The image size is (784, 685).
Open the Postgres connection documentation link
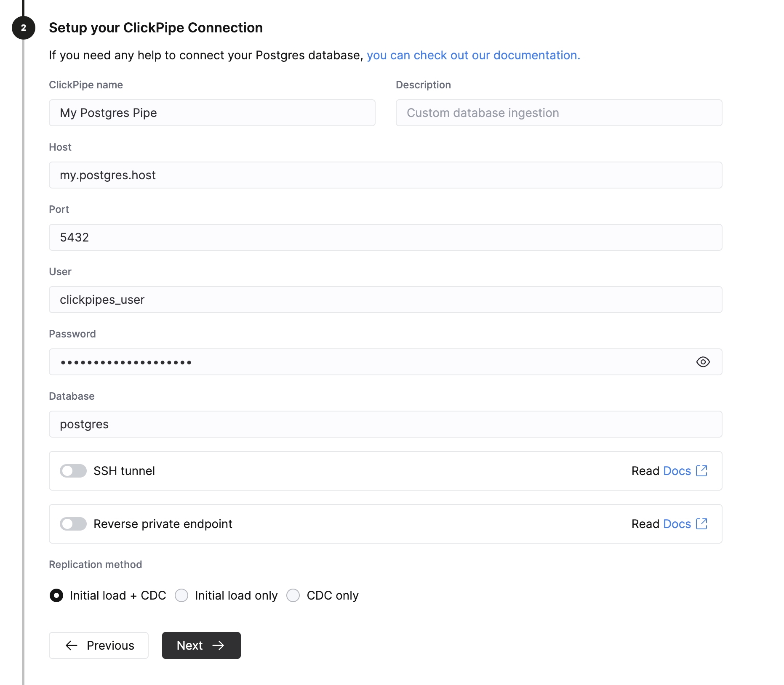(473, 55)
